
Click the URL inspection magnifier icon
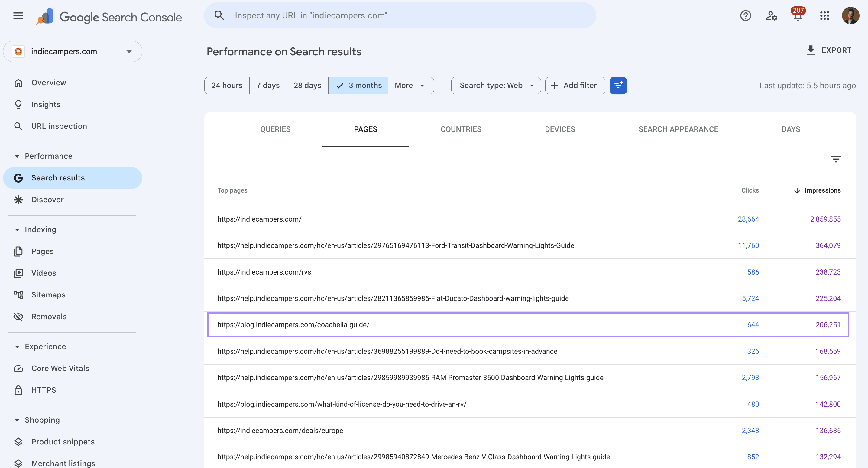click(x=18, y=126)
